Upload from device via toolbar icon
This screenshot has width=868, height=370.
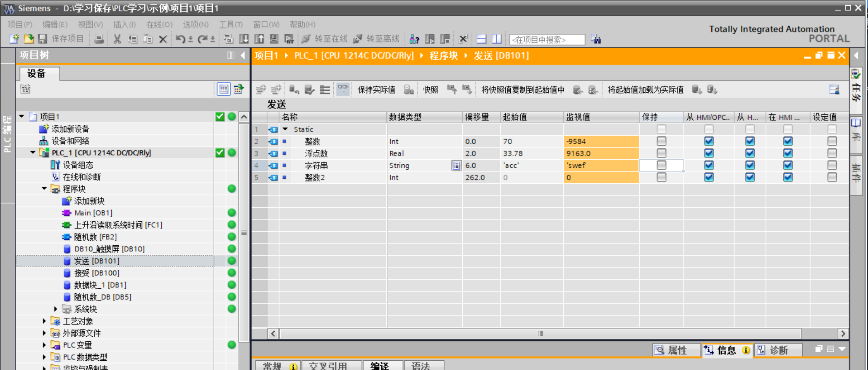point(259,39)
